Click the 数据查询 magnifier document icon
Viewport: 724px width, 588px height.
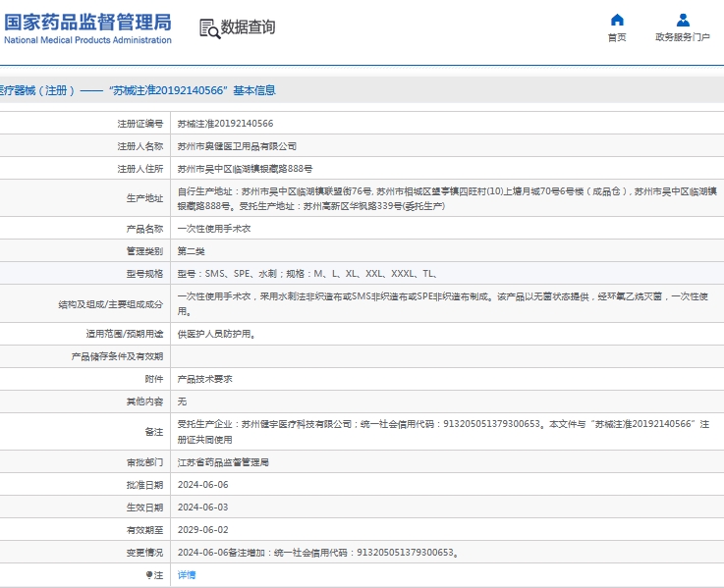tap(209, 28)
